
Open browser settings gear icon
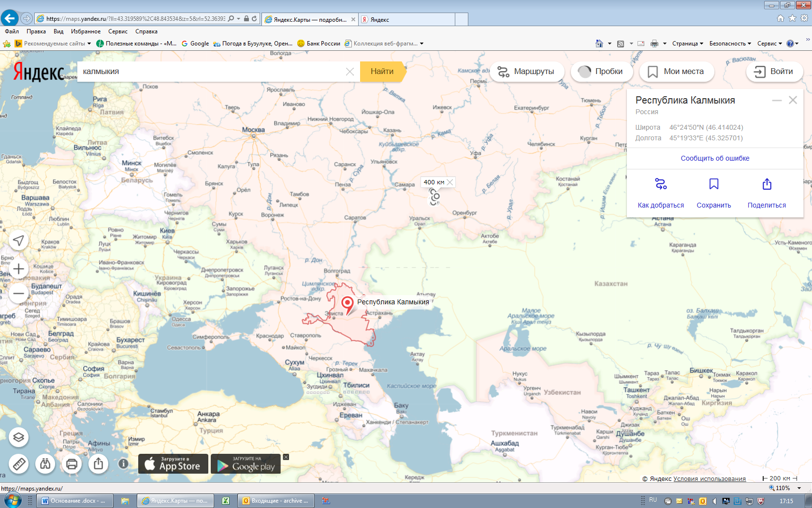point(804,18)
